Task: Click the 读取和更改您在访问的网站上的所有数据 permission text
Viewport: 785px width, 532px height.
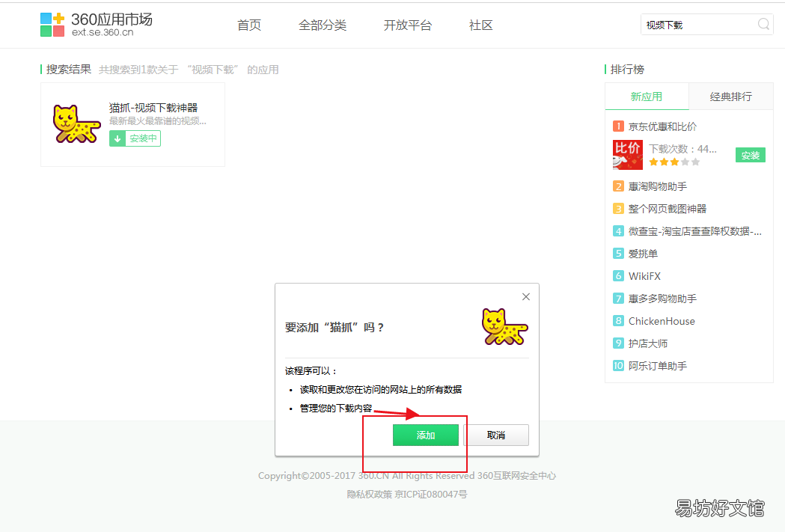Action: [380, 389]
